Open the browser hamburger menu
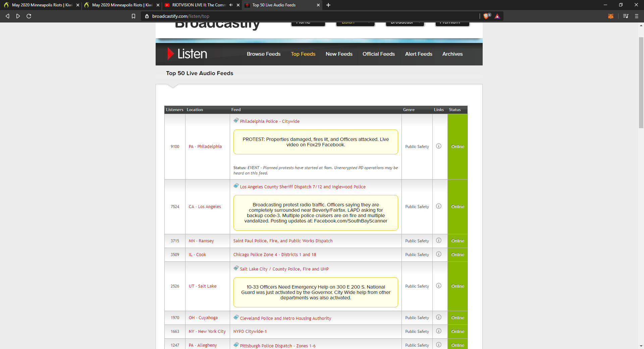This screenshot has width=644, height=349. (x=636, y=16)
